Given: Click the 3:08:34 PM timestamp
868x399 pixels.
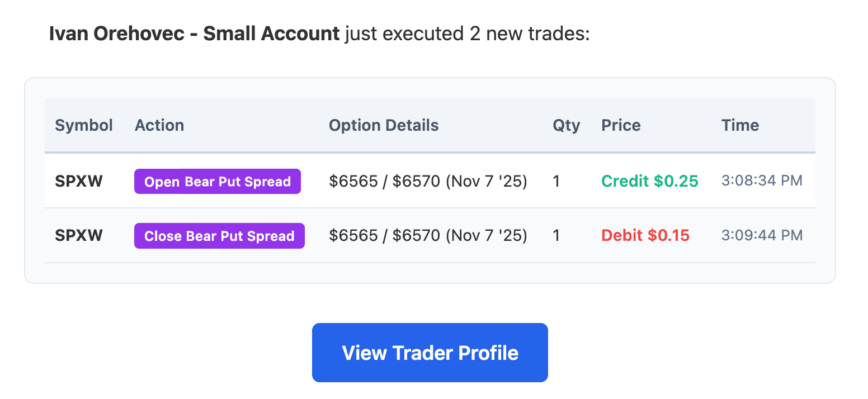Looking at the screenshot, I should (762, 180).
